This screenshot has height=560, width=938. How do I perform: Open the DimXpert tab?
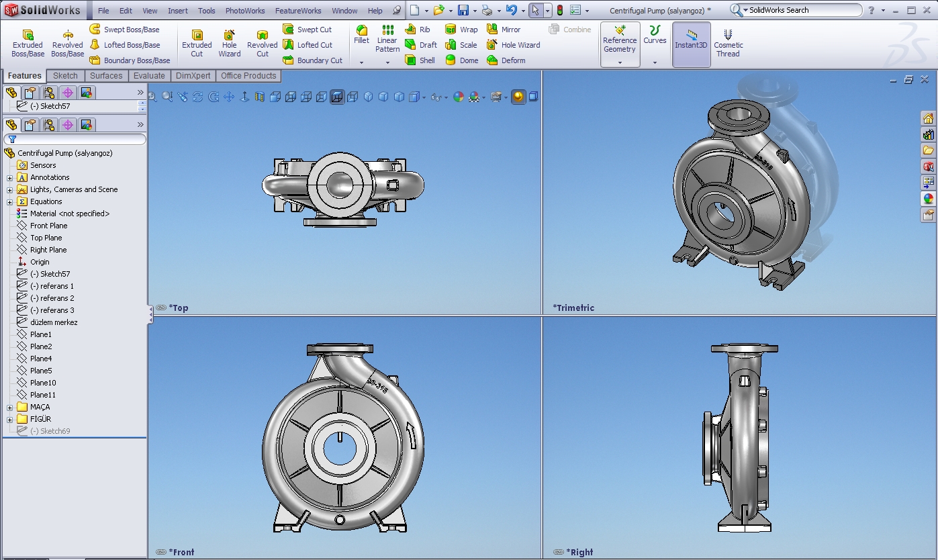coord(193,76)
